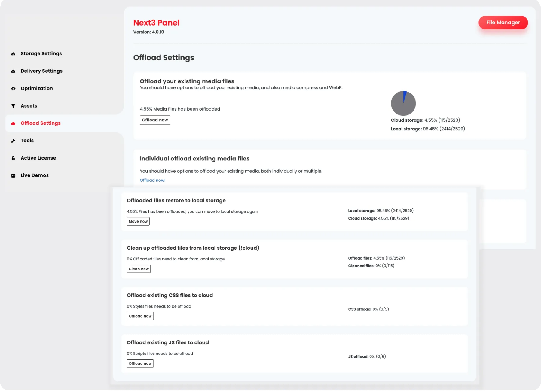541x392 pixels.
Task: Click Offload now for existing media files
Action: coord(155,120)
